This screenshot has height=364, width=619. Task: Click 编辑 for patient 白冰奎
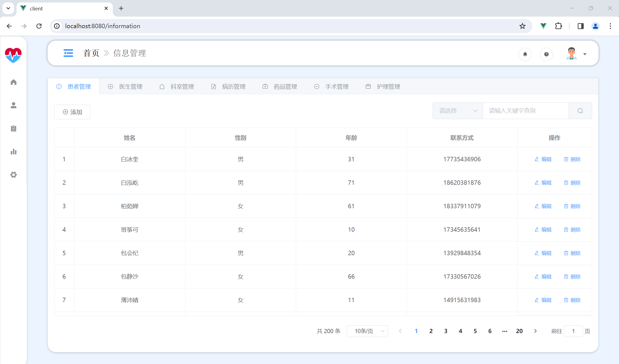(543, 159)
